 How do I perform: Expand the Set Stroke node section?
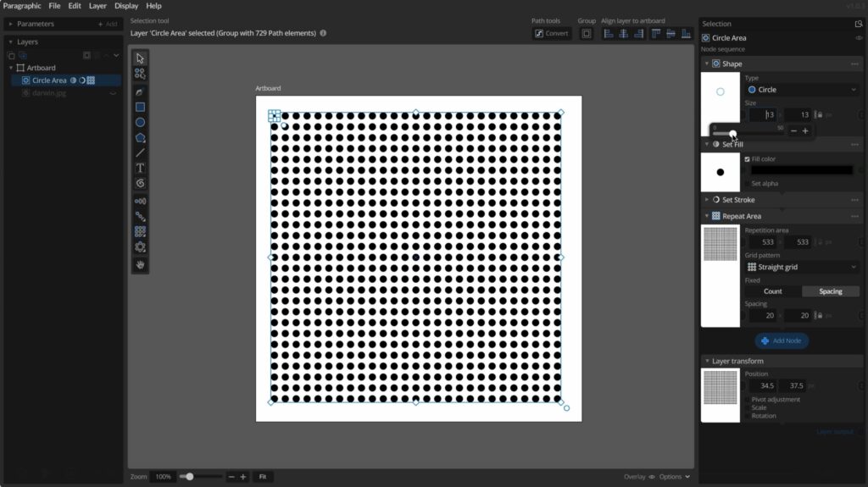[x=707, y=200]
